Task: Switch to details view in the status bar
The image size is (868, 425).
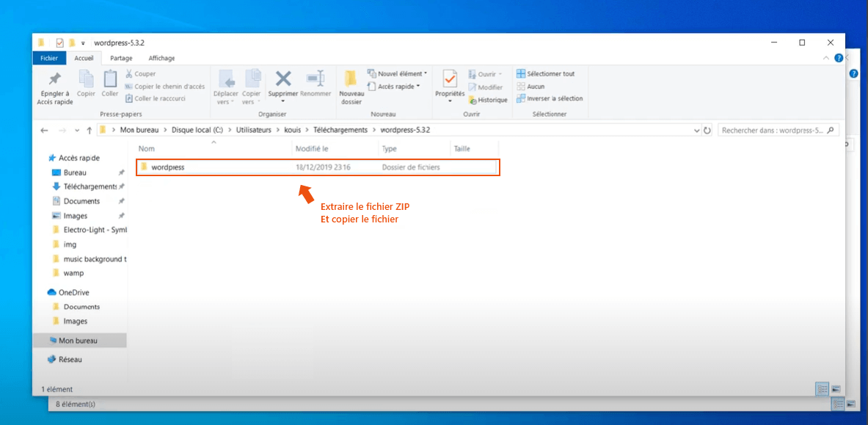Action: coord(822,389)
